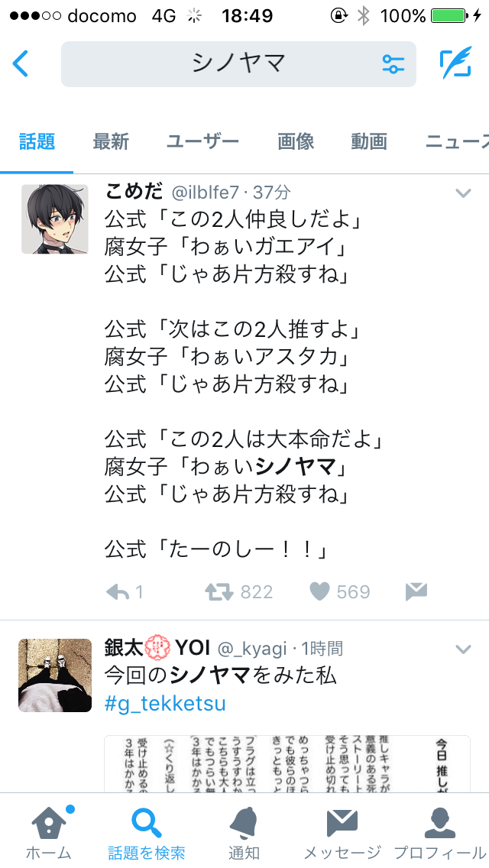Reply to こめだ's tweet
Screen dimensions: 489x868
pyautogui.click(x=118, y=592)
